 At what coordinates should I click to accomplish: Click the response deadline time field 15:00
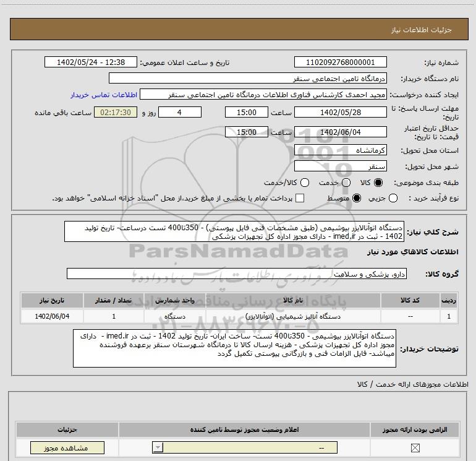(247, 113)
